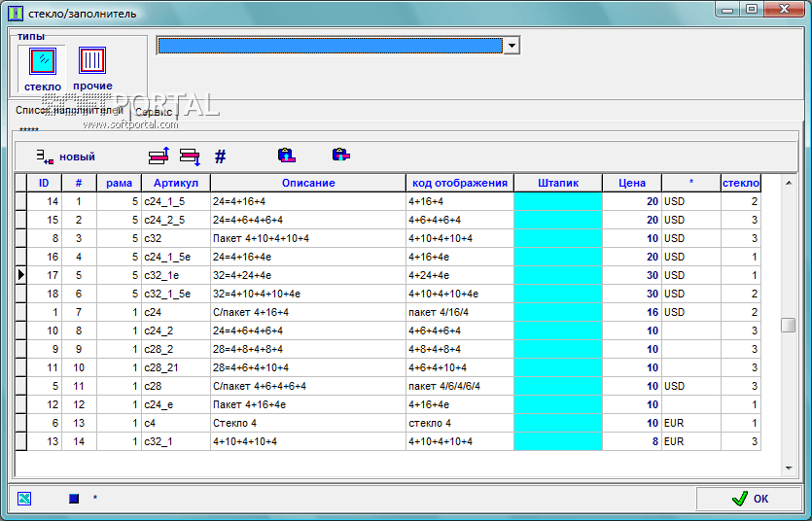Click the код отображения column header
812x521 pixels.
pos(460,183)
